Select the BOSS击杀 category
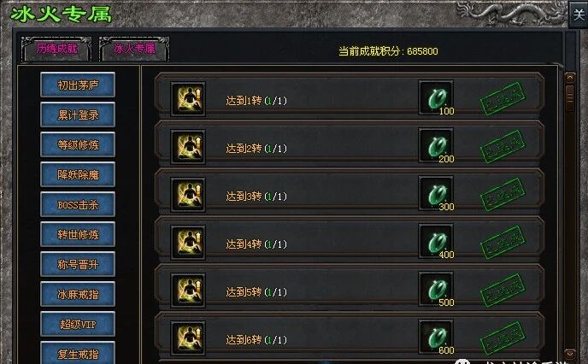 coord(78,205)
